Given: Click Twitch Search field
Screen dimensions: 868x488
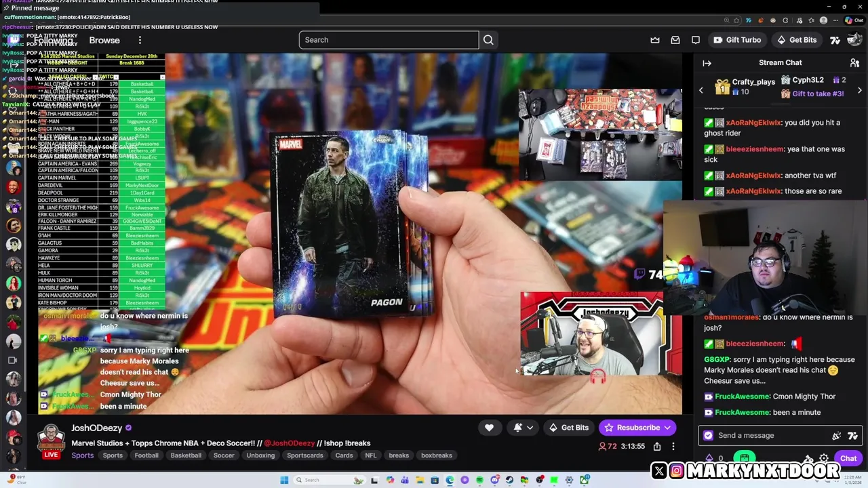Looking at the screenshot, I should coord(389,40).
